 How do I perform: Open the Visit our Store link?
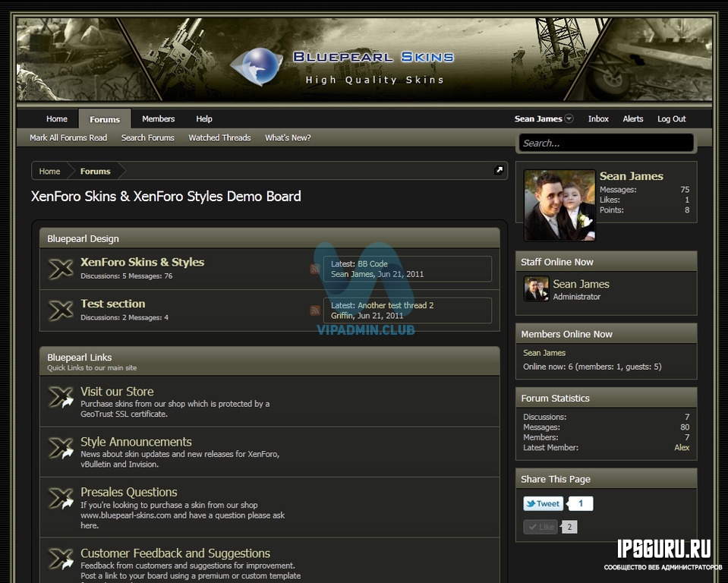pyautogui.click(x=117, y=391)
